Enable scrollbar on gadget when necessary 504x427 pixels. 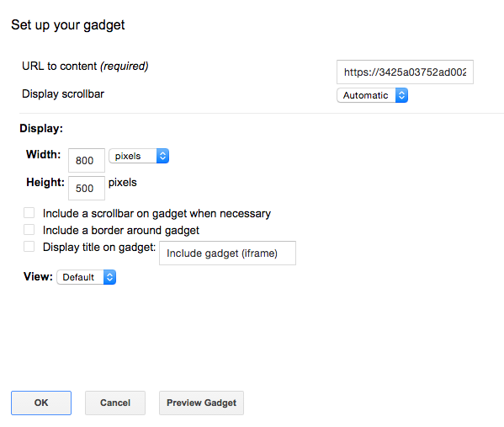pyautogui.click(x=29, y=213)
